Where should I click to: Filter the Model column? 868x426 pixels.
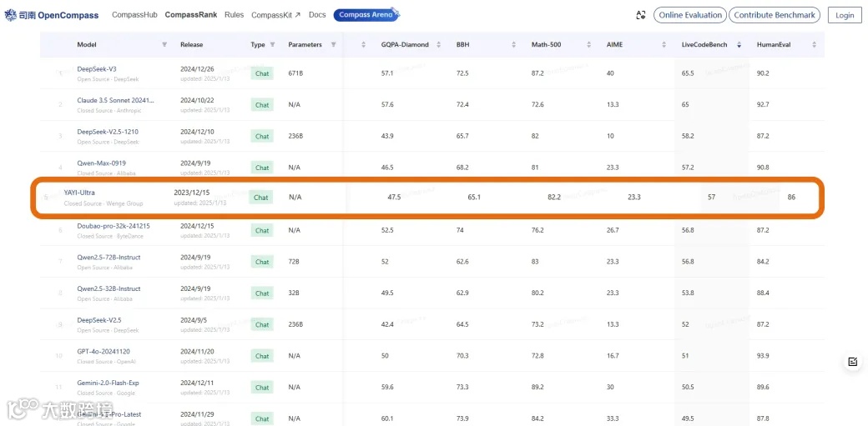pos(164,45)
